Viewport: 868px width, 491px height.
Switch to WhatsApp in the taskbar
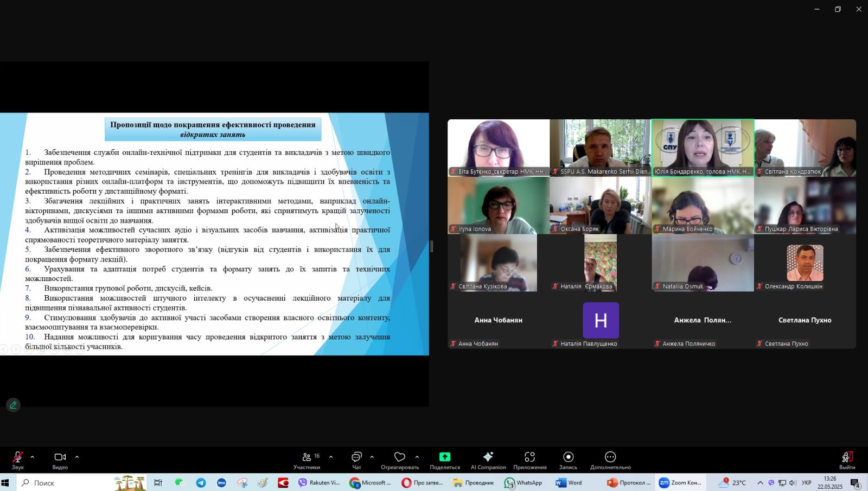(x=524, y=483)
